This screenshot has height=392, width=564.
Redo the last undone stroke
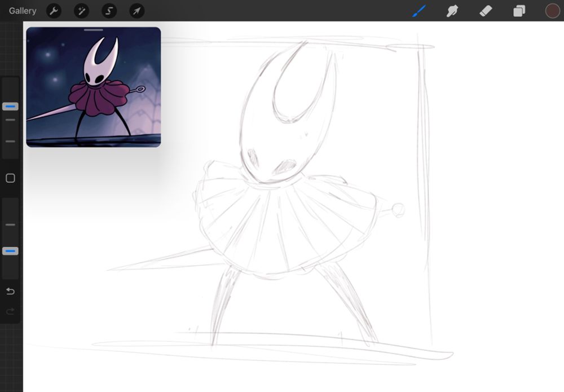(10, 311)
